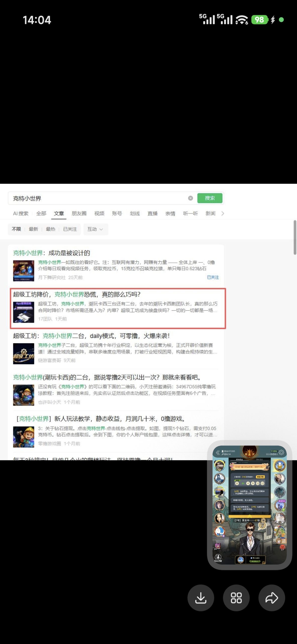
Task: Select the 已关注 filter option
Action: pos(70,229)
